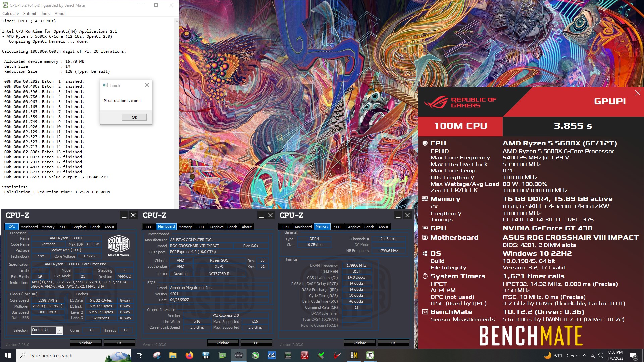Click NVIDIA GeForce GT 430 in BenchMate
The height and width of the screenshot is (362, 644).
[x=547, y=228]
